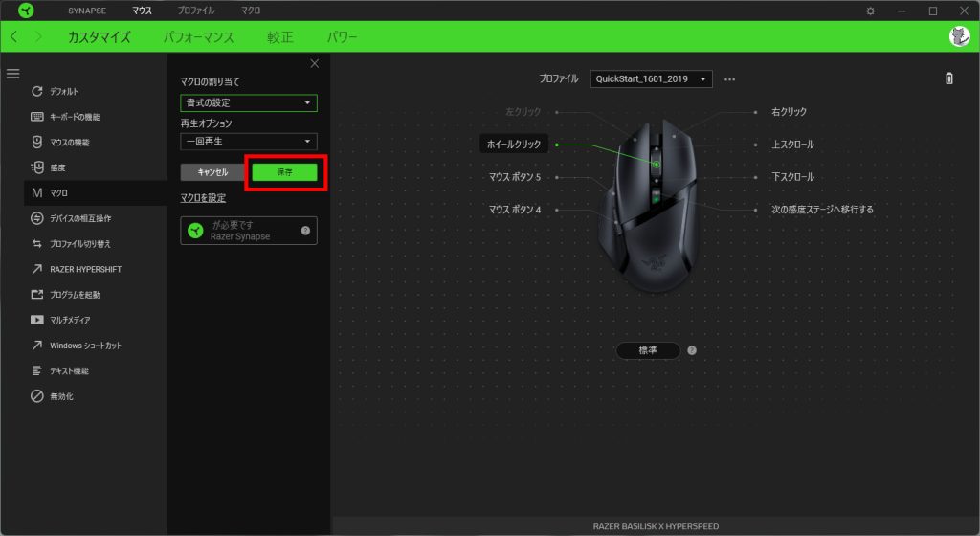Click the green 保存 save button

[x=284, y=171]
